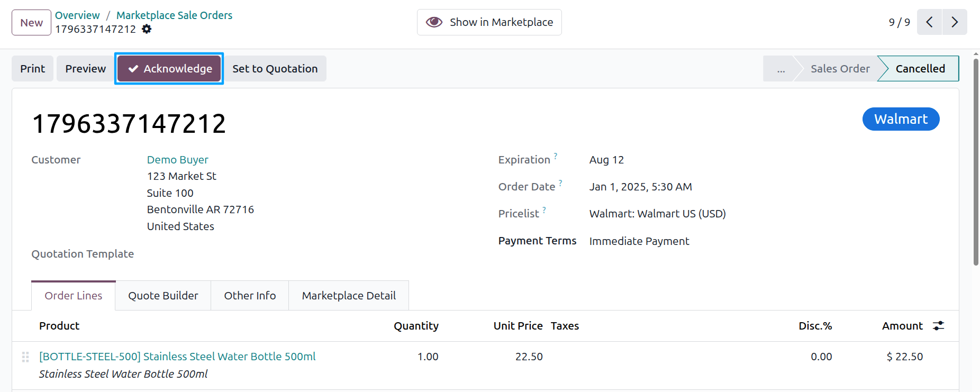Click quantity cell 1.00
This screenshot has height=392, width=980.
click(x=428, y=357)
